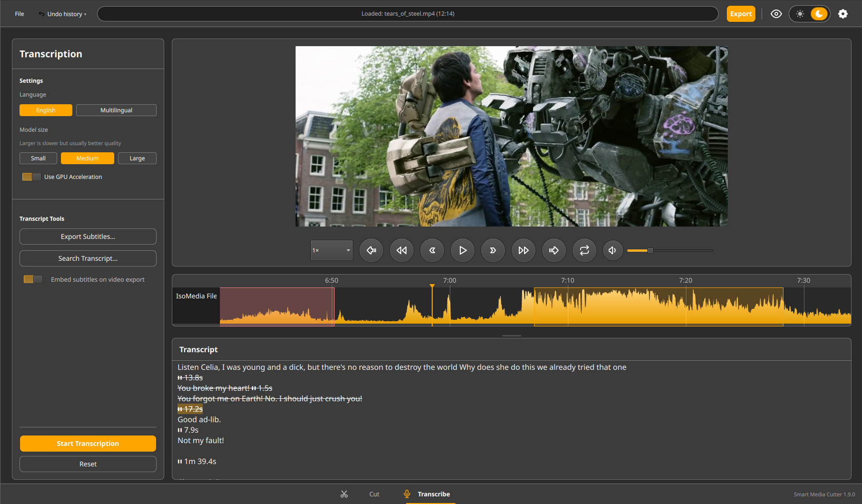Select the Large model size
Viewport: 862px width, 504px height.
137,158
